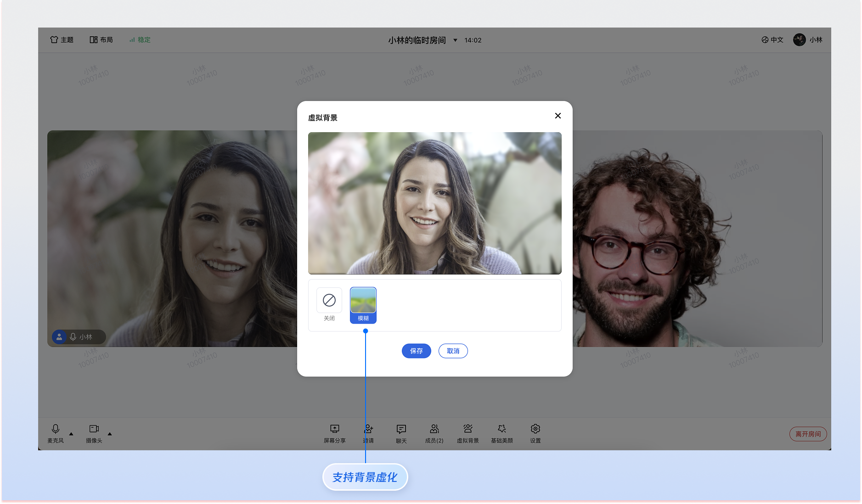Leave the room with 离开房间 button
This screenshot has height=504, width=862.
click(x=808, y=434)
